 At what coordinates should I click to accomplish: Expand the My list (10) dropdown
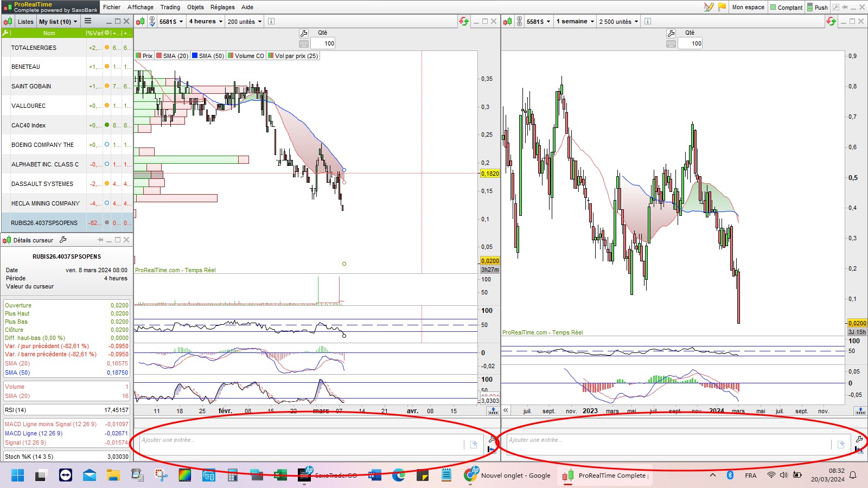click(x=58, y=22)
